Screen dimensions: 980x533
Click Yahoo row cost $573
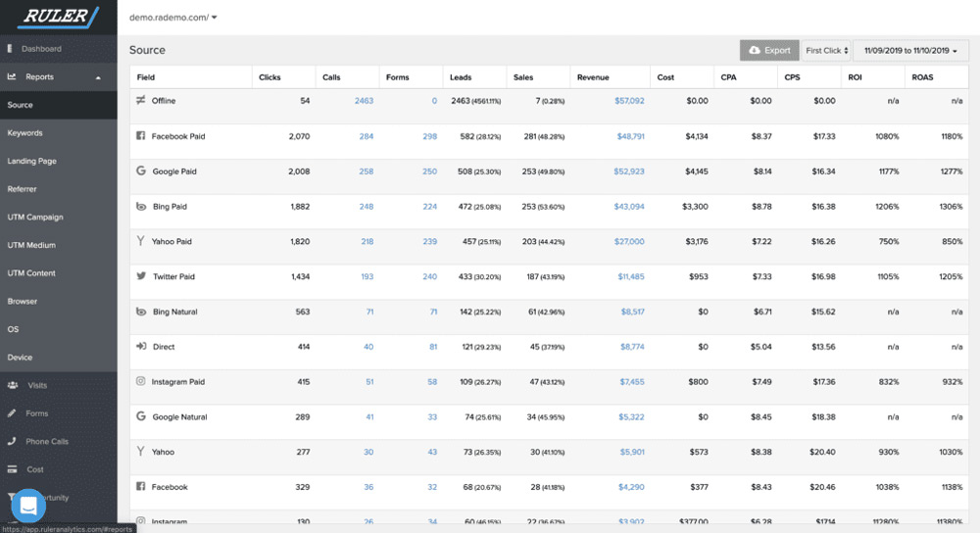coord(699,452)
